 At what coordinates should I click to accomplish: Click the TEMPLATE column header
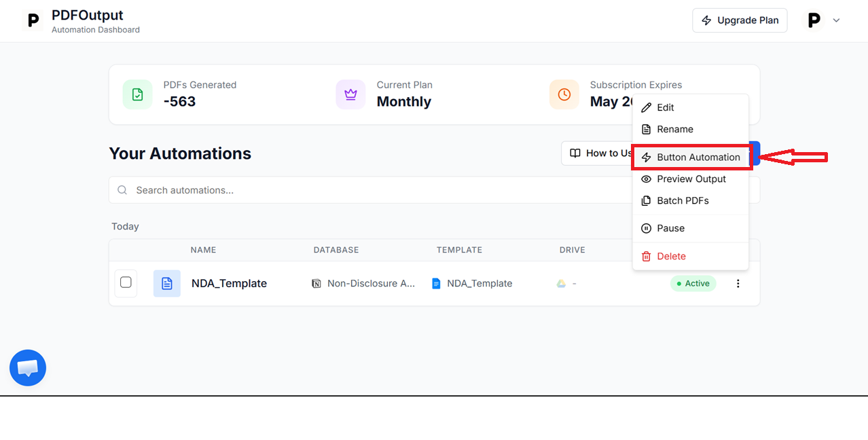click(459, 250)
